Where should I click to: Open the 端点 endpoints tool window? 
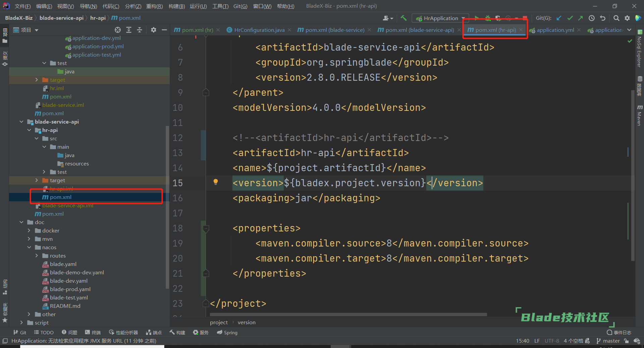pos(154,333)
